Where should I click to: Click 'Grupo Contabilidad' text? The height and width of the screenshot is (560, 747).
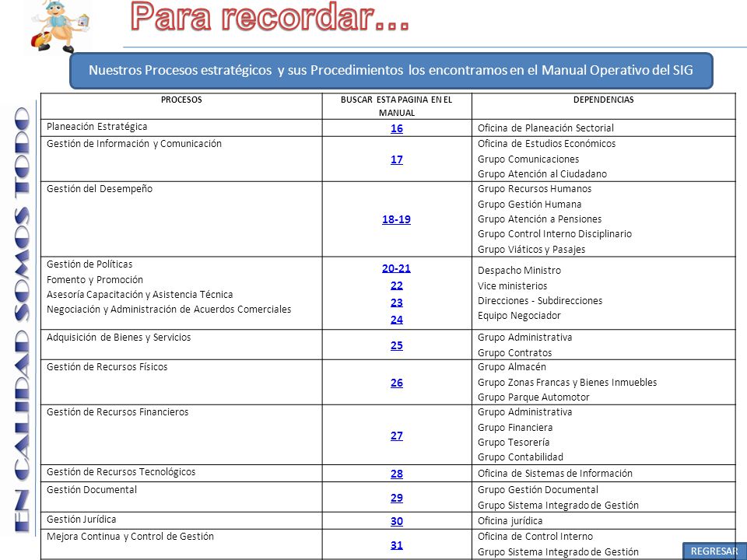[521, 457]
